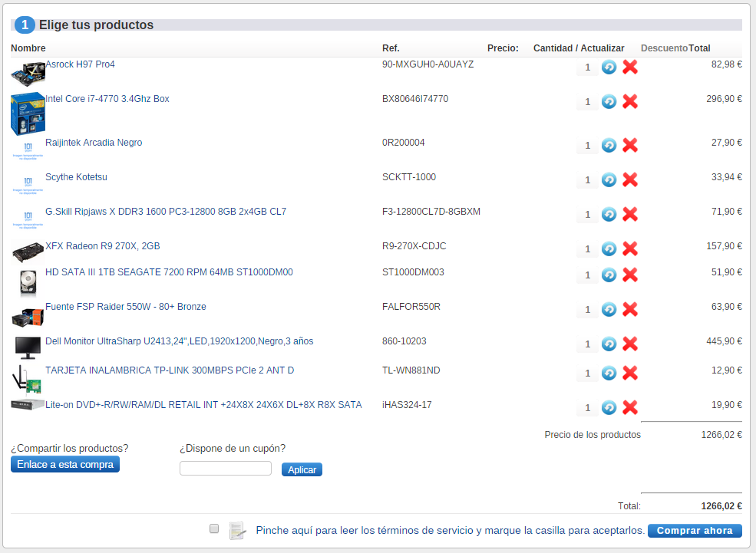This screenshot has width=756, height=553.
Task: Open Fuente FSP Raider 550W link
Action: pyautogui.click(x=126, y=307)
